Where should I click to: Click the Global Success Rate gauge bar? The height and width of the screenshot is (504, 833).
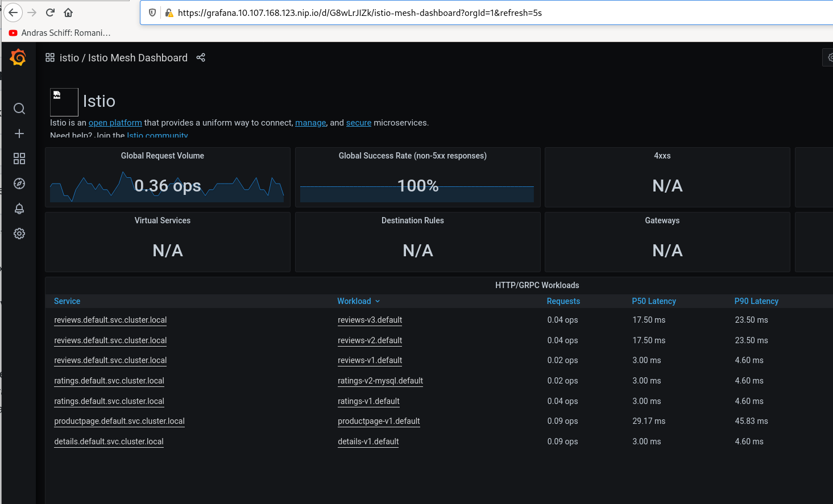coord(417,193)
